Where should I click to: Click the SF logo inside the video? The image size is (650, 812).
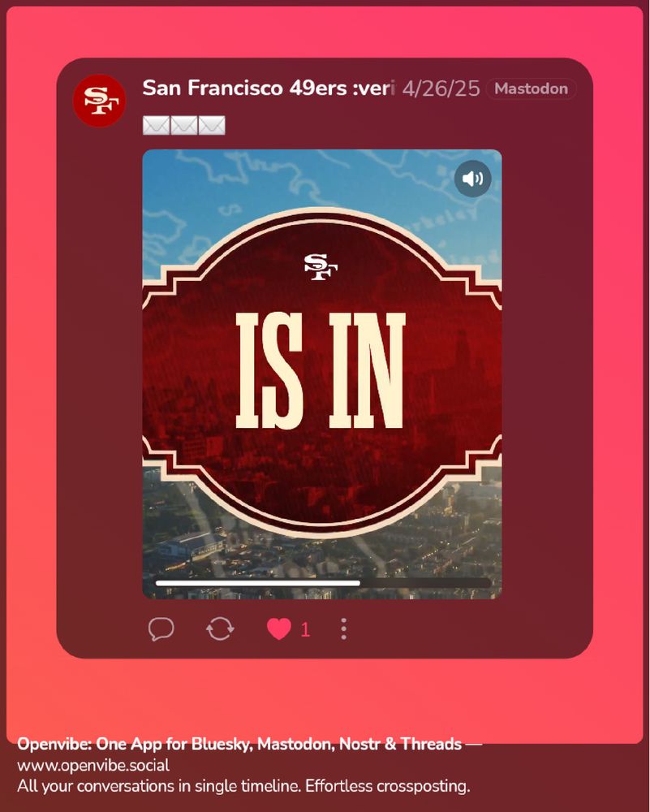coord(321,266)
